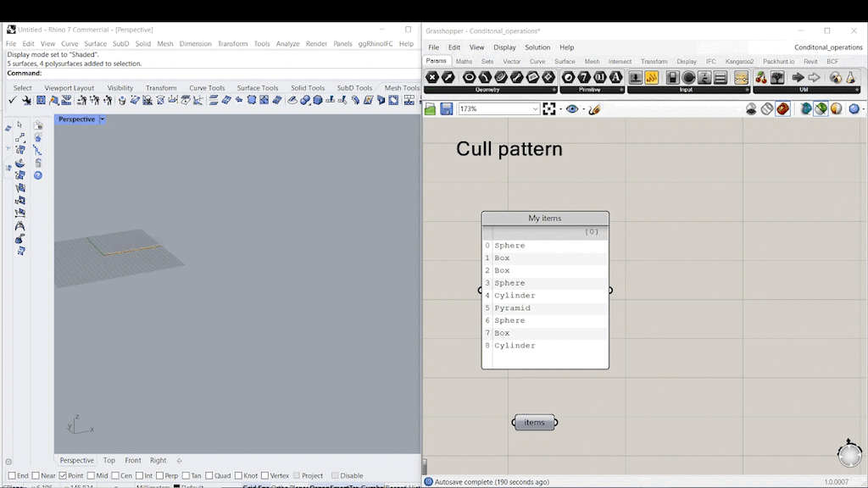This screenshot has width=868, height=488.
Task: Click the round Button icon in Input panel
Action: point(688,77)
